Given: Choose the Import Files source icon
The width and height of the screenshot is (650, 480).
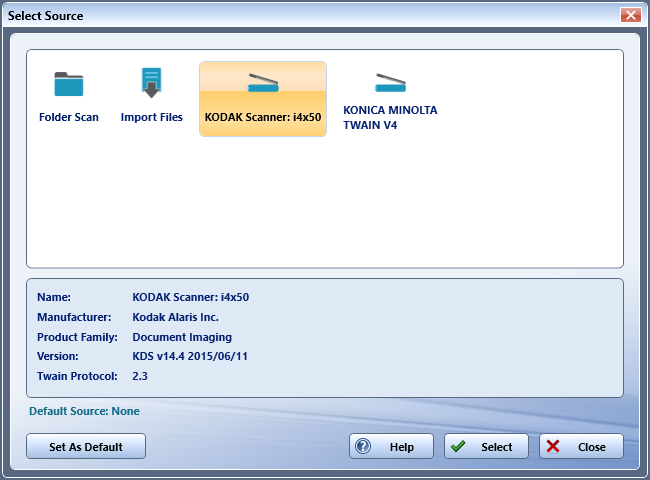Looking at the screenshot, I should click(151, 82).
